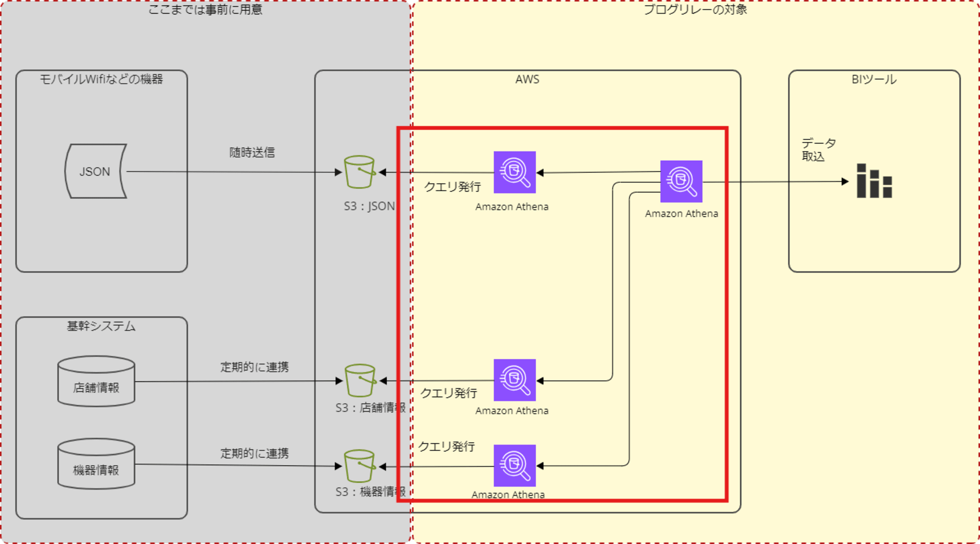The image size is (980, 544).
Task: Select the 機器情報 database cylinder
Action: pos(96,464)
